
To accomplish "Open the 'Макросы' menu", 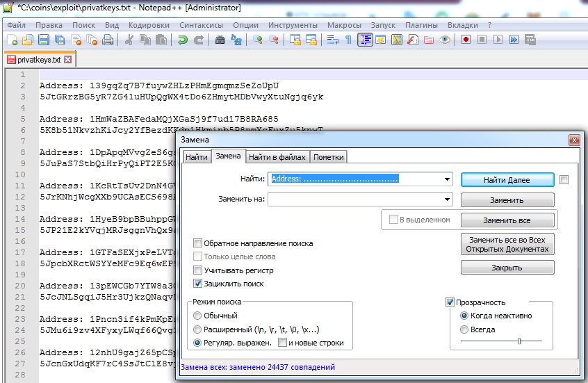I will (x=344, y=25).
